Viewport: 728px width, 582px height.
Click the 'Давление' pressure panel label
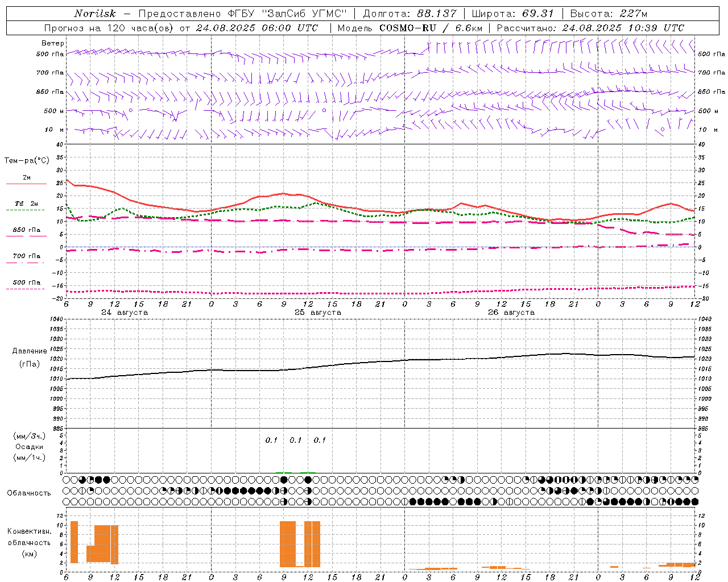click(30, 351)
